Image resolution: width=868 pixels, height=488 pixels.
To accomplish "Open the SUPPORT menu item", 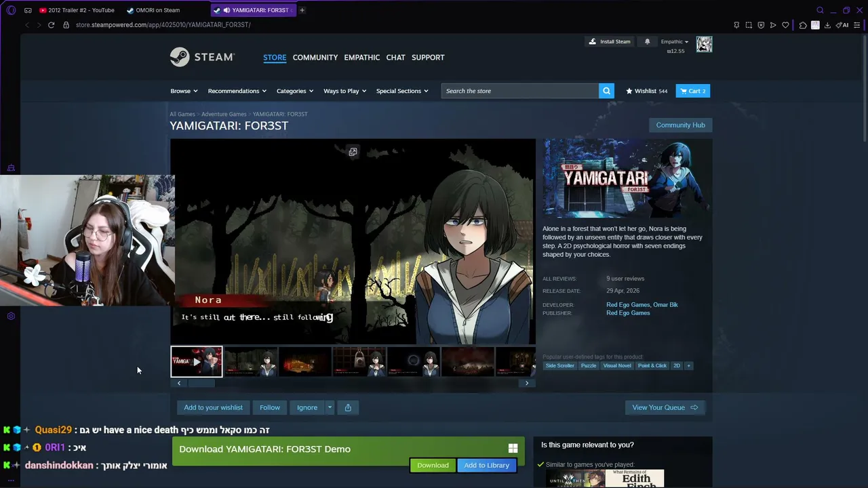I will click(x=428, y=58).
